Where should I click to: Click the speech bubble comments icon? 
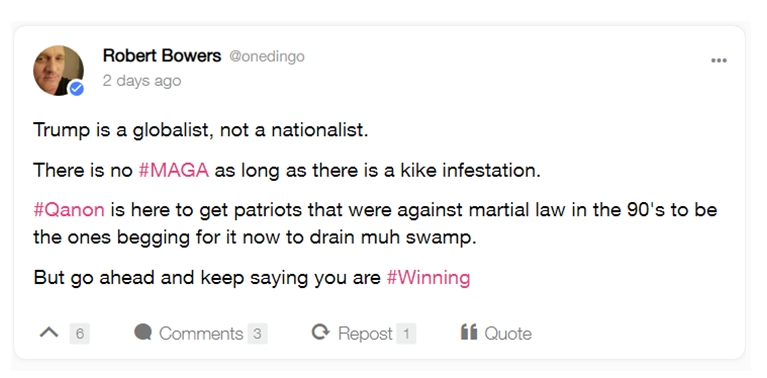click(143, 332)
